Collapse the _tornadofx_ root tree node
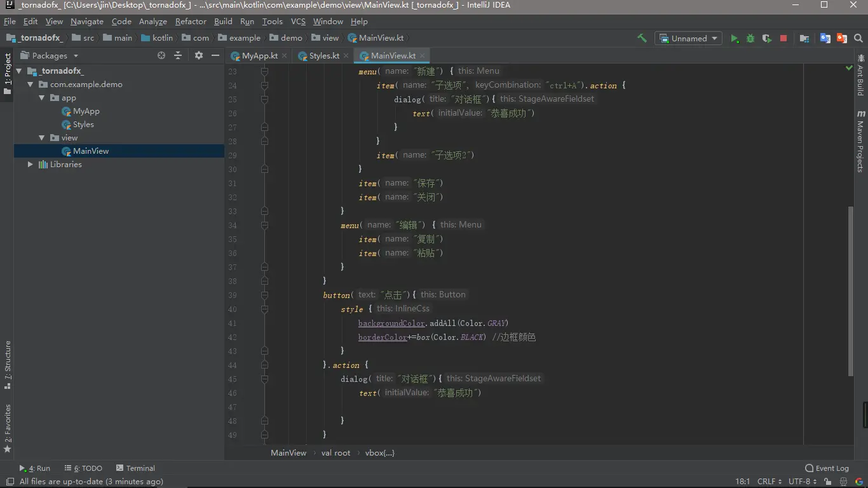 coord(19,71)
